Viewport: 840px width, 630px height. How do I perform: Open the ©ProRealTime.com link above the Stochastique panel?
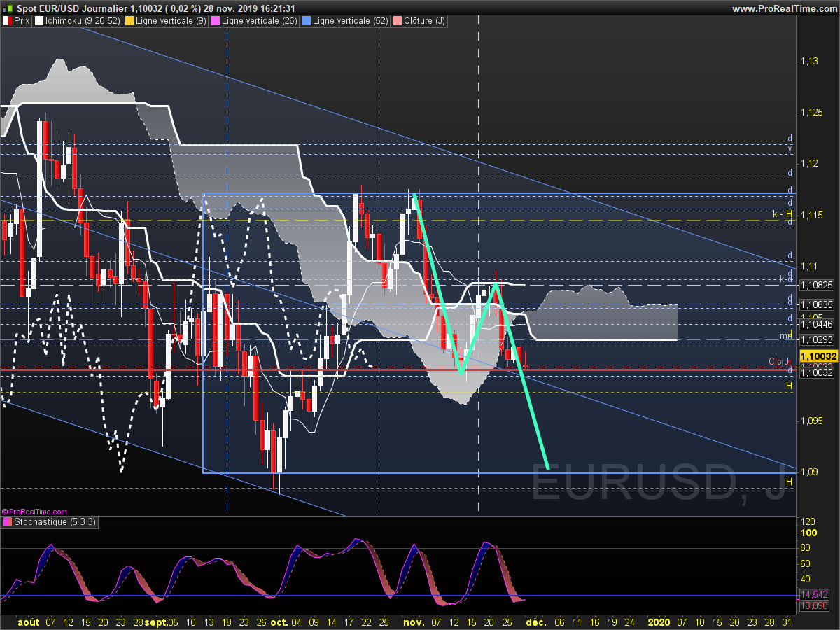click(34, 512)
